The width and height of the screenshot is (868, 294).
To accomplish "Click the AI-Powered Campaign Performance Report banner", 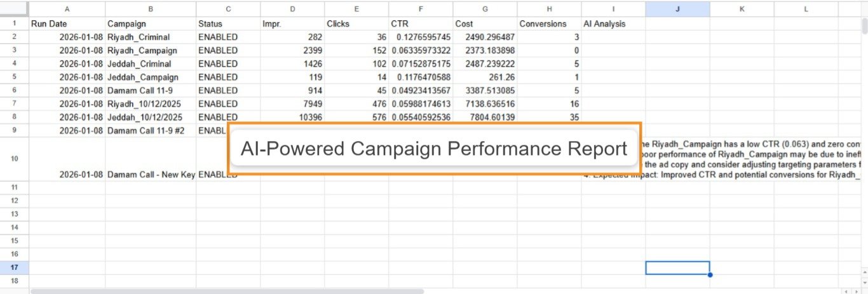I will point(434,149).
